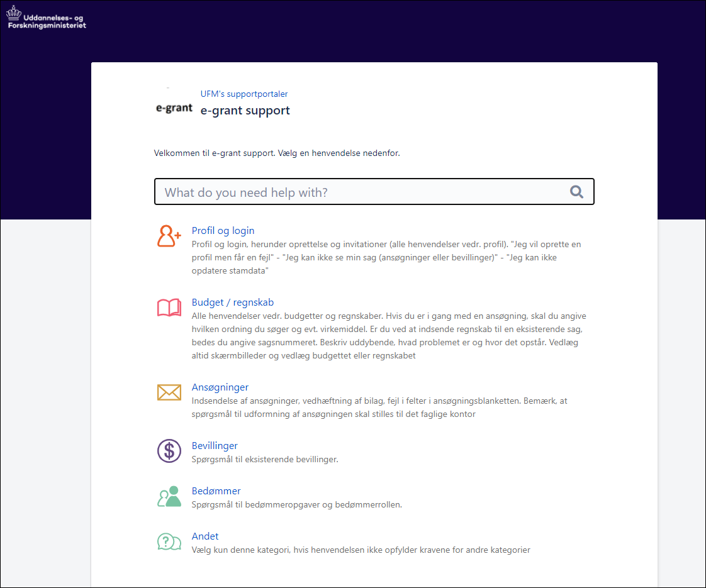
Task: Click the e-grant logo image
Action: [x=174, y=108]
